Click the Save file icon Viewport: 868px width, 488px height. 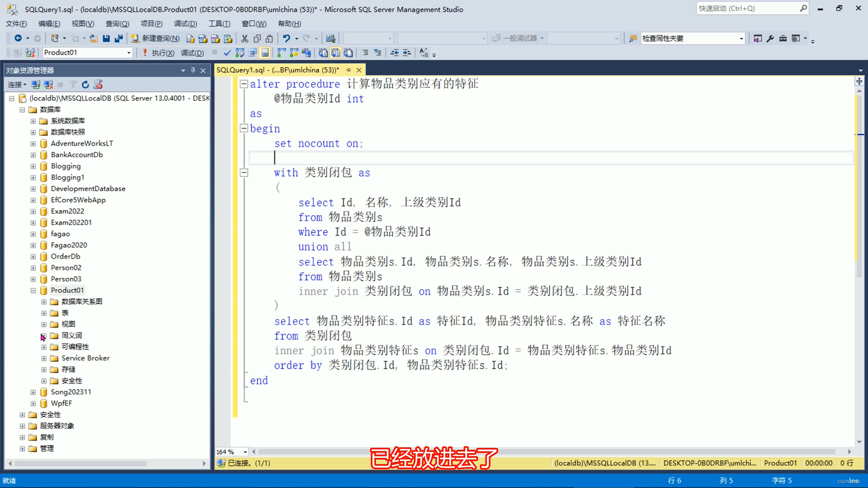tap(106, 38)
